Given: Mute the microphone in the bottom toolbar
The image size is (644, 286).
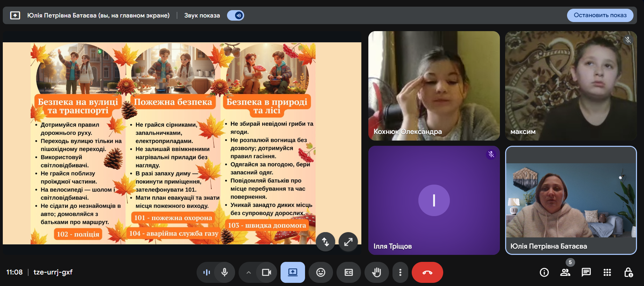Looking at the screenshot, I should [225, 272].
